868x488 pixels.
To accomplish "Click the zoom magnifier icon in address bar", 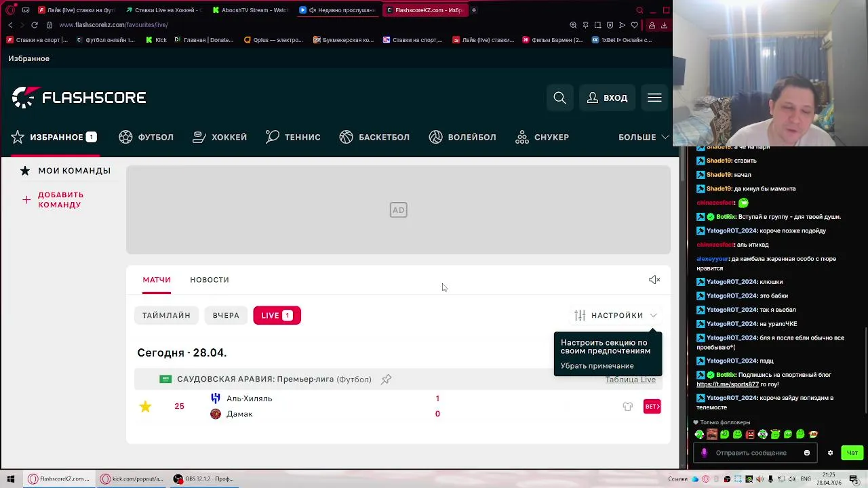I will tap(573, 25).
